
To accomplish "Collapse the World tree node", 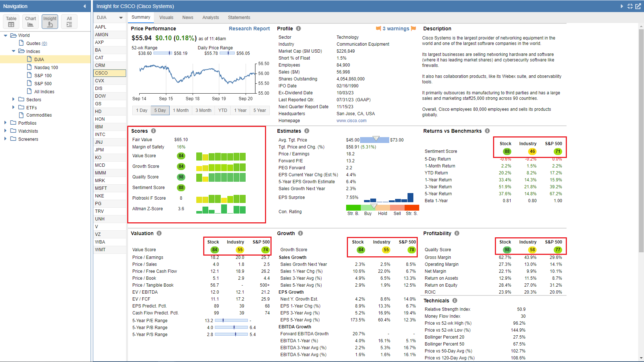I will (x=5, y=35).
